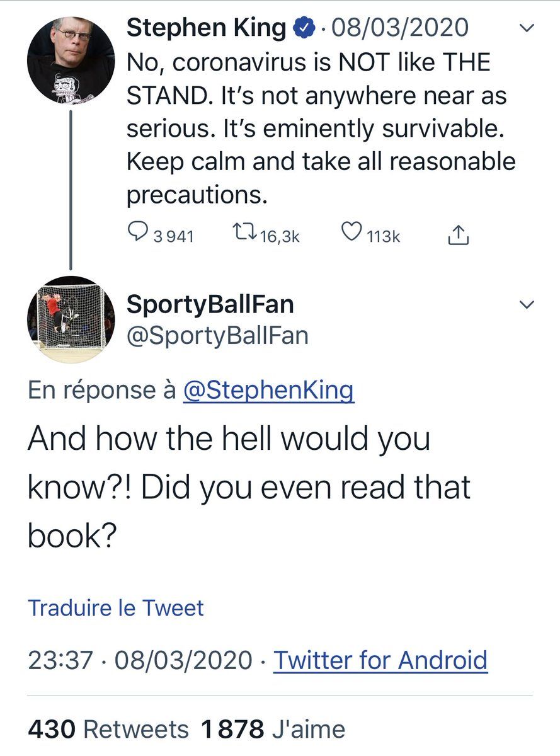
Task: Open the 08/03/2020 date on King's tweet
Action: click(399, 28)
